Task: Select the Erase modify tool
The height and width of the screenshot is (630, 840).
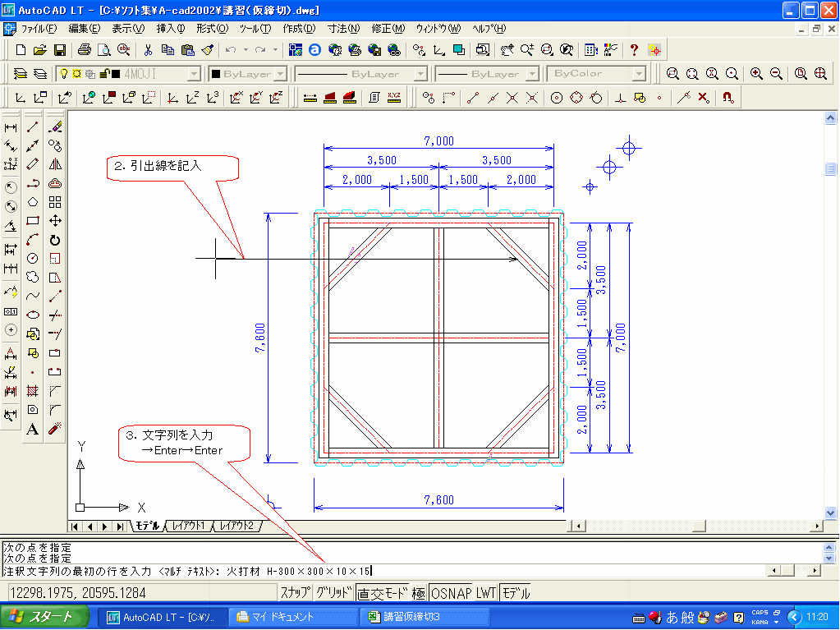Action: [x=55, y=127]
